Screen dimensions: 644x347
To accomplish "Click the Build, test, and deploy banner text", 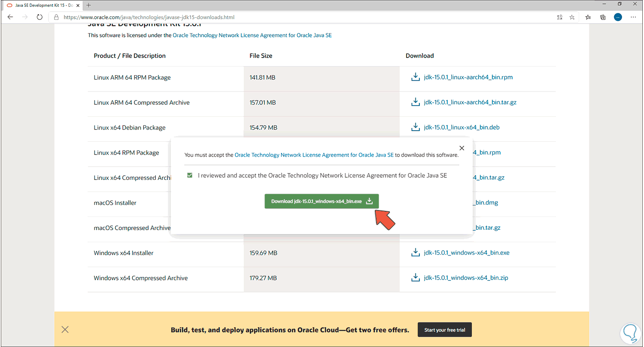I will click(290, 330).
